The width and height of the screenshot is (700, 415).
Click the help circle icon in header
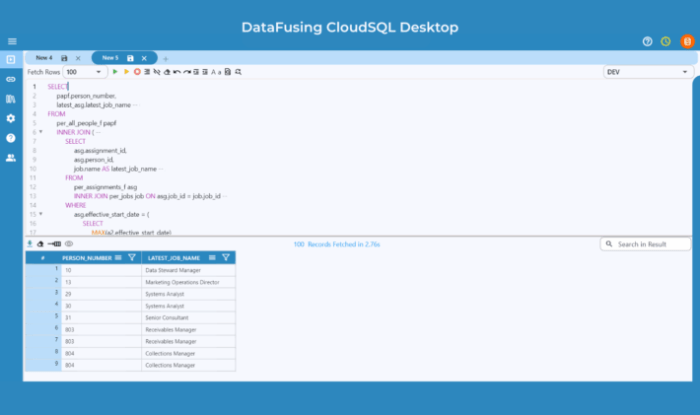(x=647, y=42)
